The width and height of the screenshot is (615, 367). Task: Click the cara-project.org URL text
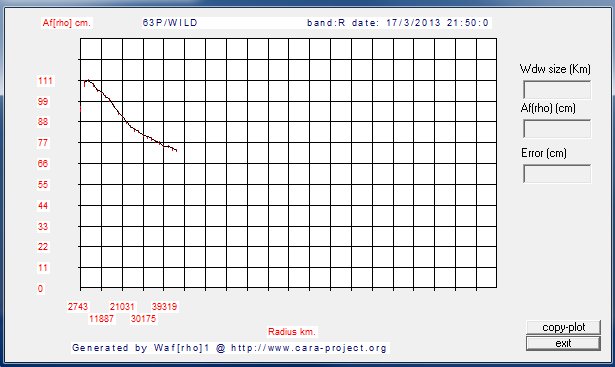point(309,348)
